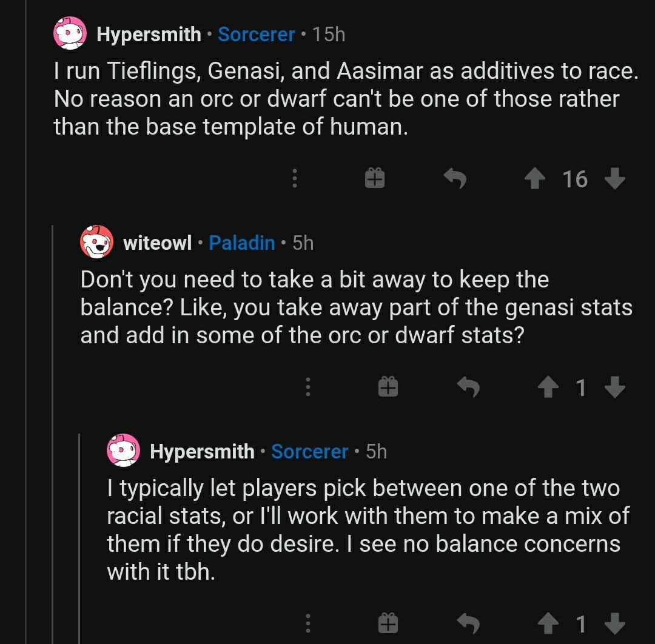655x644 pixels.
Task: Reply to Hypersmith's top comment
Action: tap(455, 178)
